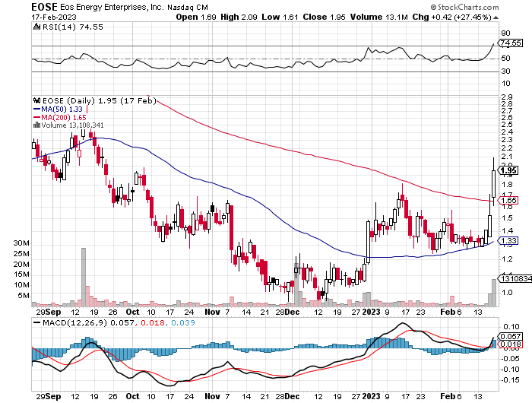532x403 pixels.
Task: Click the blue 1.33 MA(50) tag on right axis
Action: 508,241
